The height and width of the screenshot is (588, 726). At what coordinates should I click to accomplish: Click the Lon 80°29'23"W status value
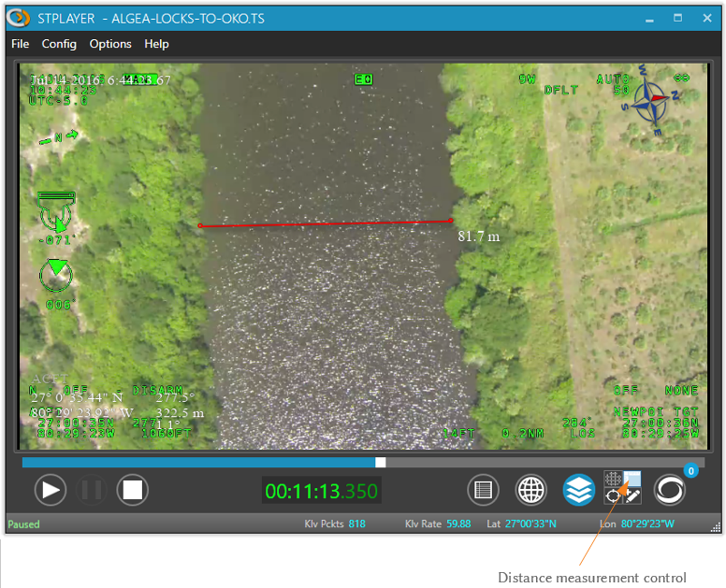tap(647, 523)
